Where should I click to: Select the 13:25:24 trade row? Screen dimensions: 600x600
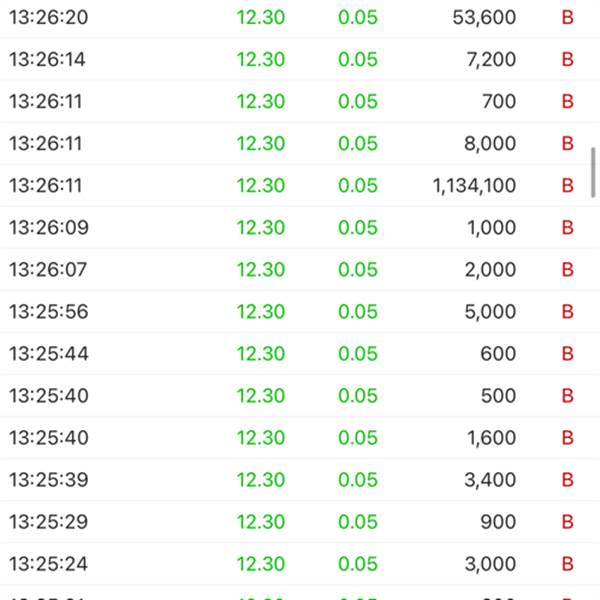tap(300, 564)
